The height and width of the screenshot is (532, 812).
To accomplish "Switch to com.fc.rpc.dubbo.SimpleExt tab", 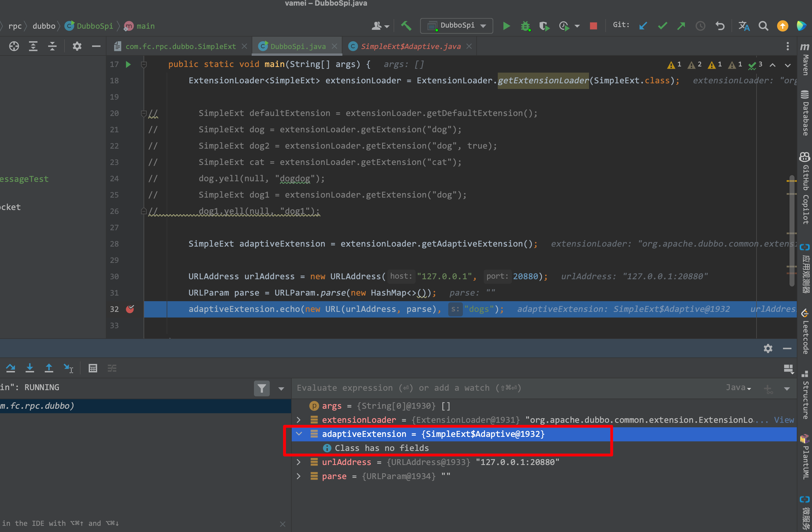I will (180, 46).
